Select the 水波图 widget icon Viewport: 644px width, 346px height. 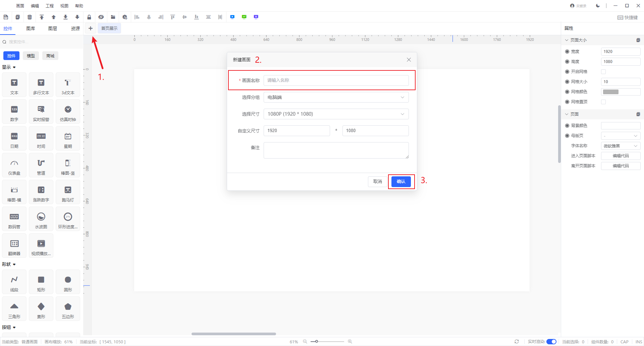[41, 220]
